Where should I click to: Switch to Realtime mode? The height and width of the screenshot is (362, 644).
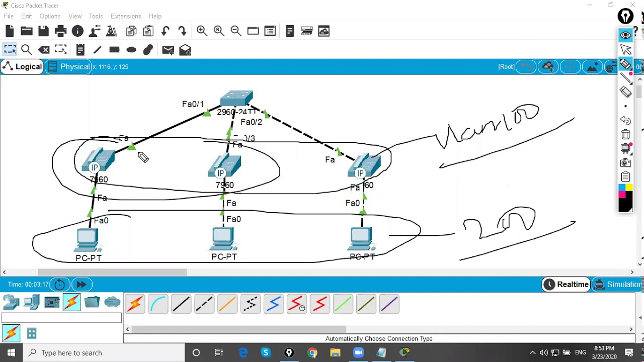point(566,285)
